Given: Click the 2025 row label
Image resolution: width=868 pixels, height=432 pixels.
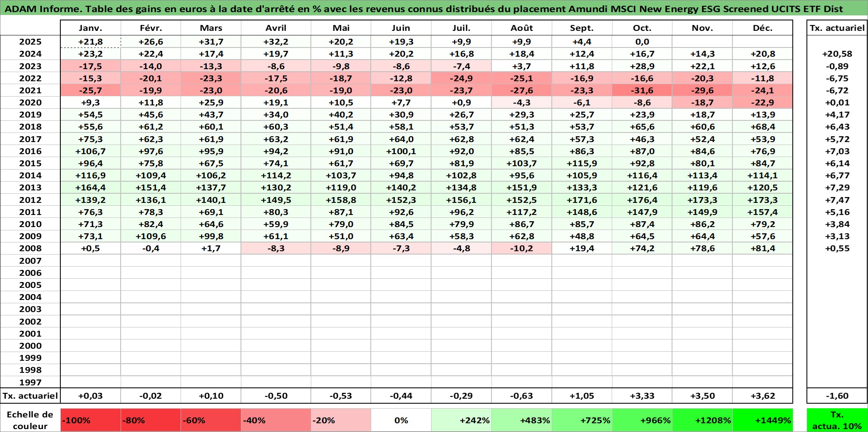Looking at the screenshot, I should pyautogui.click(x=30, y=42).
